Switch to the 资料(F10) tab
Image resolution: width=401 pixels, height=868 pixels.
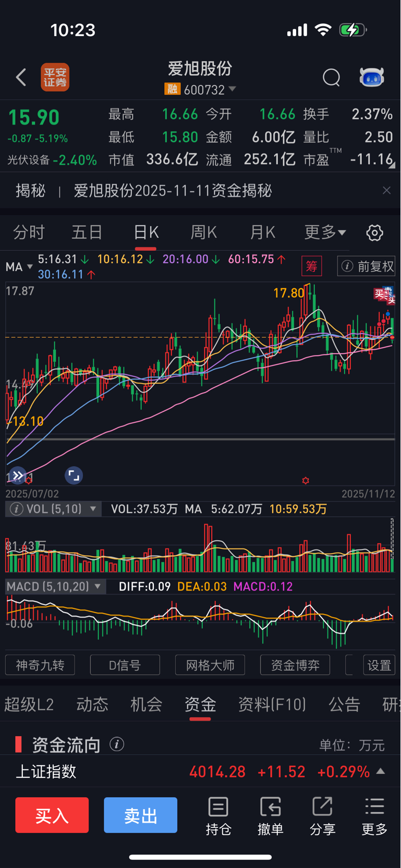tap(272, 705)
